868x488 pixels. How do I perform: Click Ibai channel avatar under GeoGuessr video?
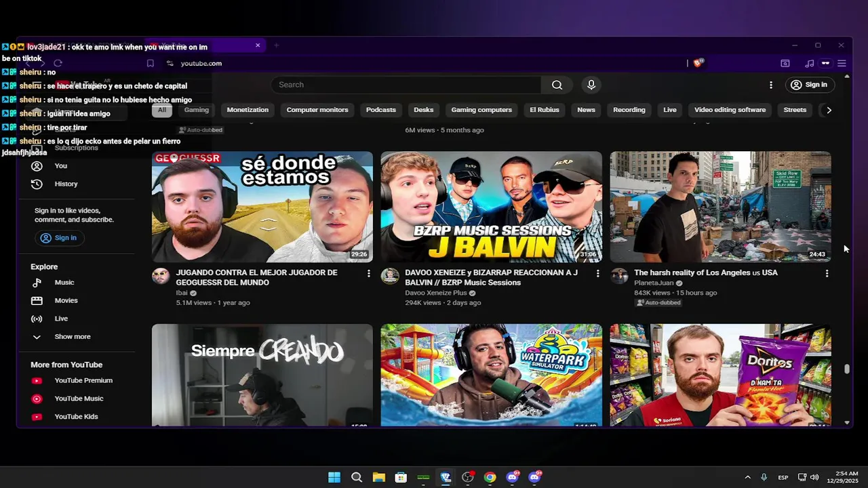pyautogui.click(x=161, y=276)
